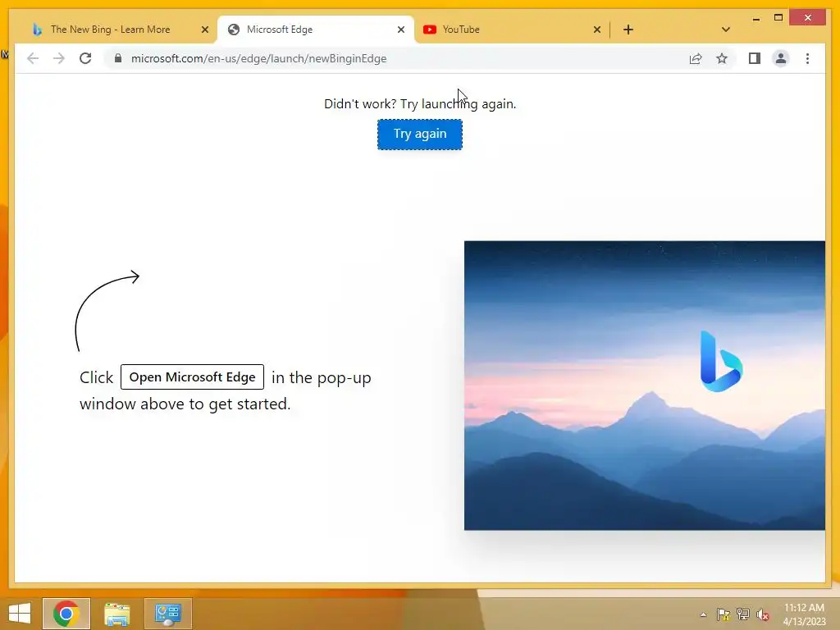840x630 pixels.
Task: Open the profile avatar menu
Action: tap(781, 58)
